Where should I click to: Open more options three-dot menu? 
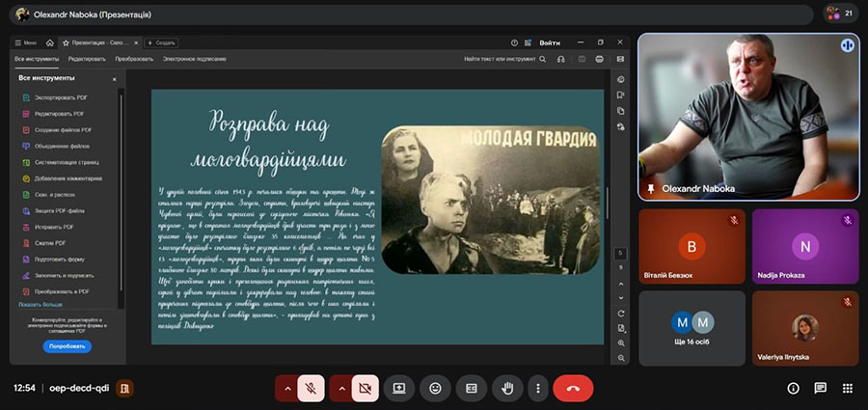537,389
